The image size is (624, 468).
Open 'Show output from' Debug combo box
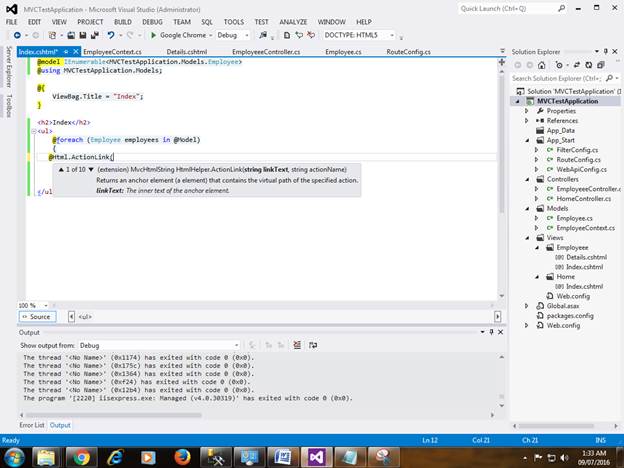click(x=157, y=345)
